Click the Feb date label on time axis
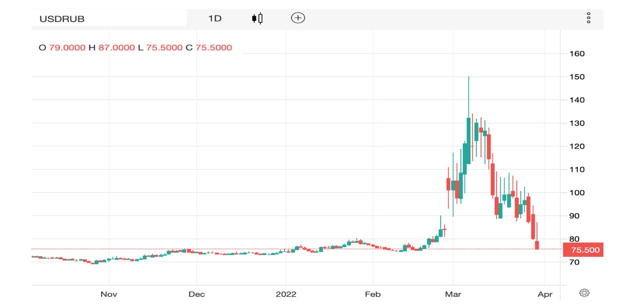Viewport: 644px width, 308px height. (373, 294)
